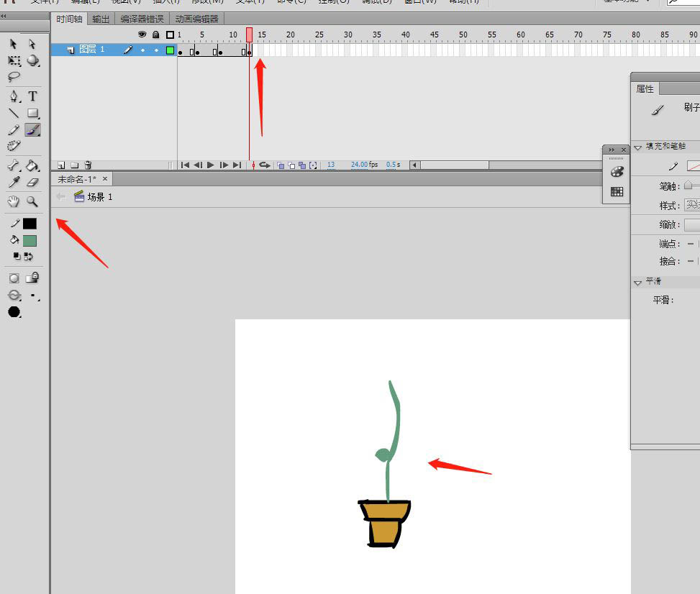
Task: Toggle Lock Fill option
Action: (x=32, y=278)
